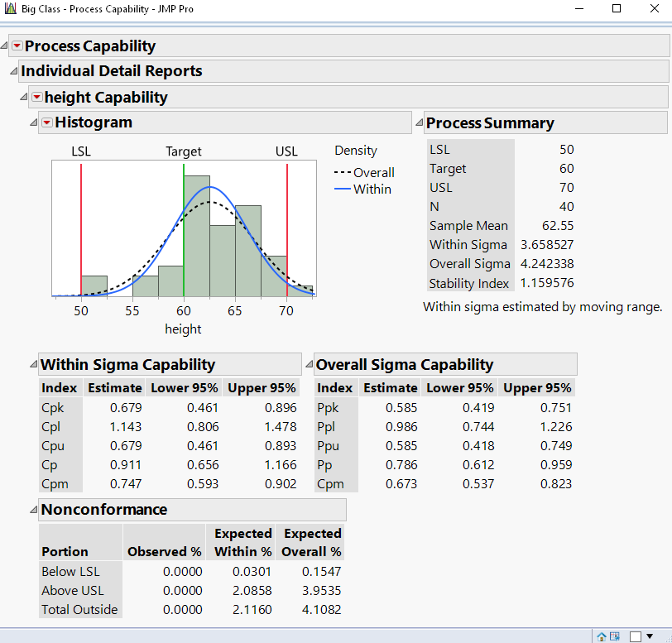Click the Below LSL row label

70,572
